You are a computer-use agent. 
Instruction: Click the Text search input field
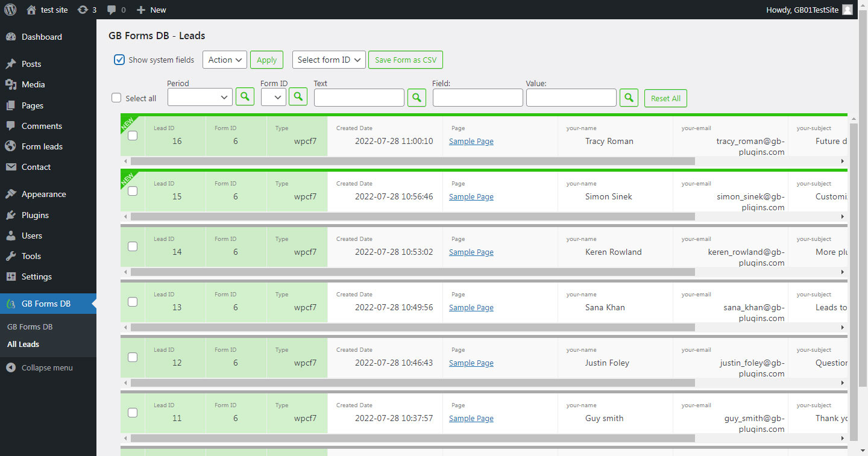[x=359, y=98]
